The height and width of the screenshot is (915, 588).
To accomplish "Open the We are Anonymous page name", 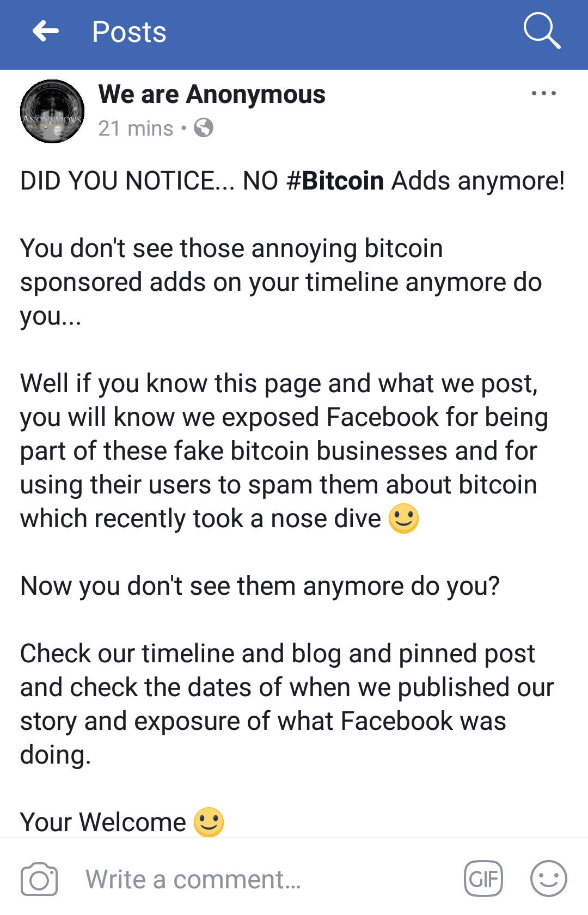I will coord(211,94).
